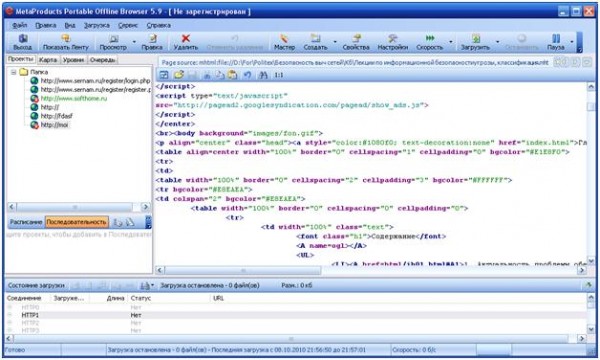Viewport: 600px width, 360px height.
Task: Click the 1:1 indicator in editor toolbar
Action: [x=279, y=75]
